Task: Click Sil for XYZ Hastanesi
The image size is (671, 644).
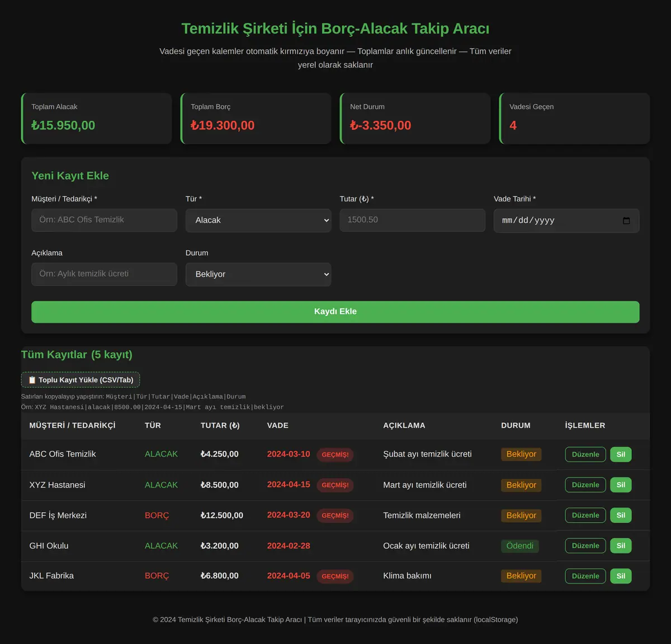Action: [x=621, y=485]
